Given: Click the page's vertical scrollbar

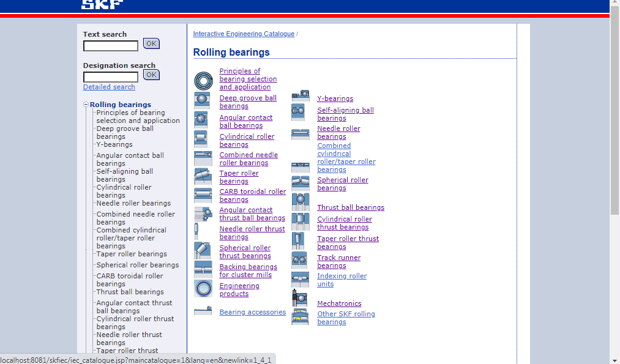Looking at the screenshot, I should pyautogui.click(x=614, y=184).
